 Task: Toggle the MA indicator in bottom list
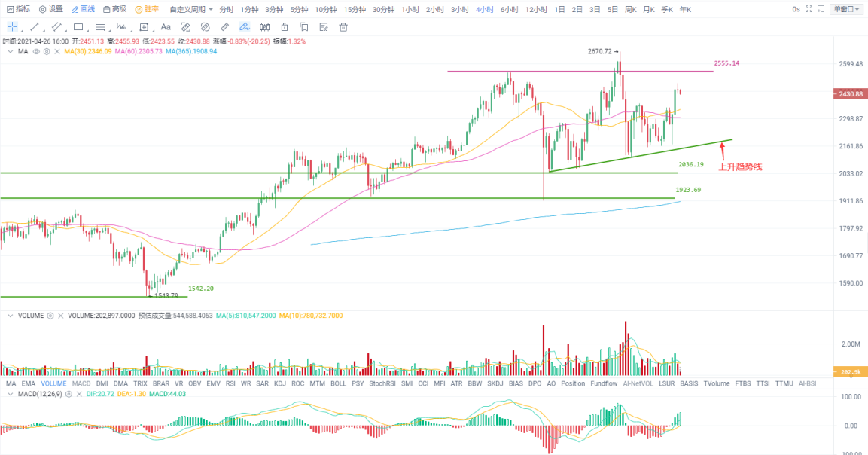point(11,383)
